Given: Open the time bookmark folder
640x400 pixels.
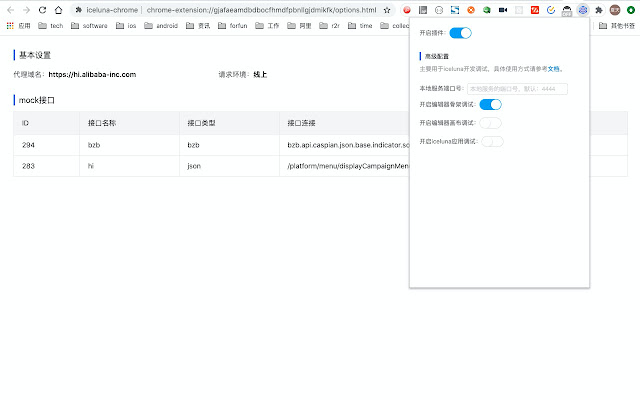Looking at the screenshot, I should coord(360,26).
